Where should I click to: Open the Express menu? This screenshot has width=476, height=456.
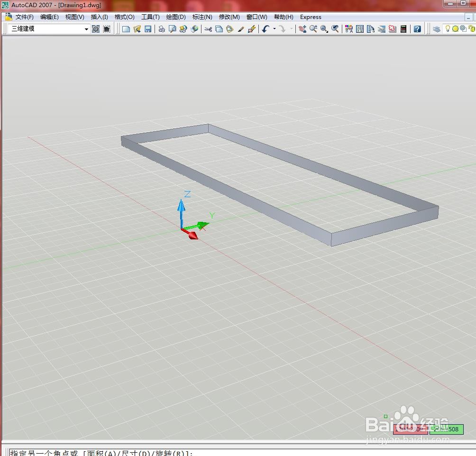pos(311,17)
